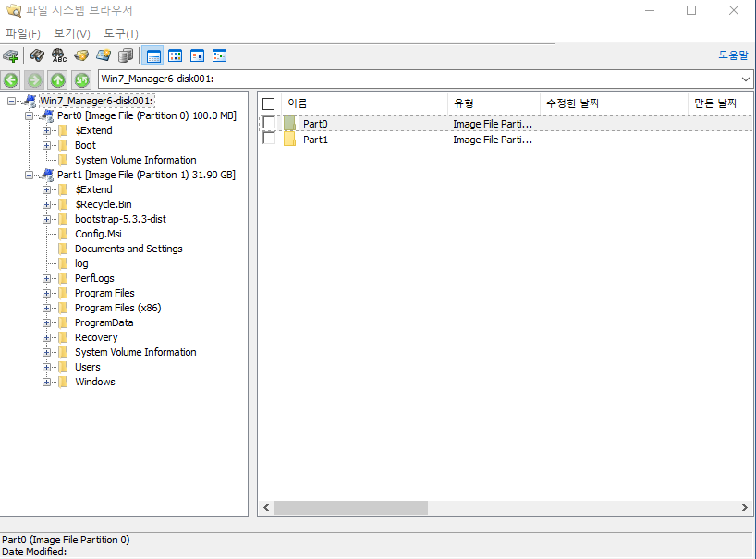Click the stacked gray disks toolbar icon
756x559 pixels.
pos(126,55)
